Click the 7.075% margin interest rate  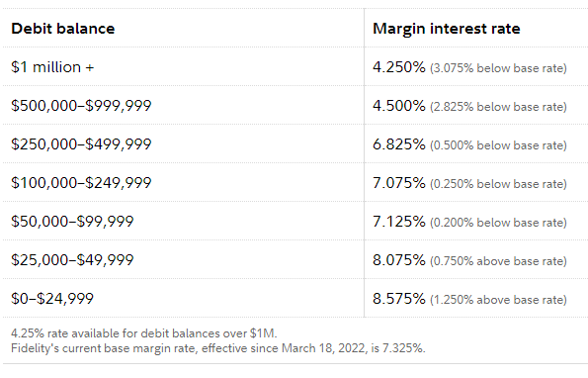coord(399,183)
